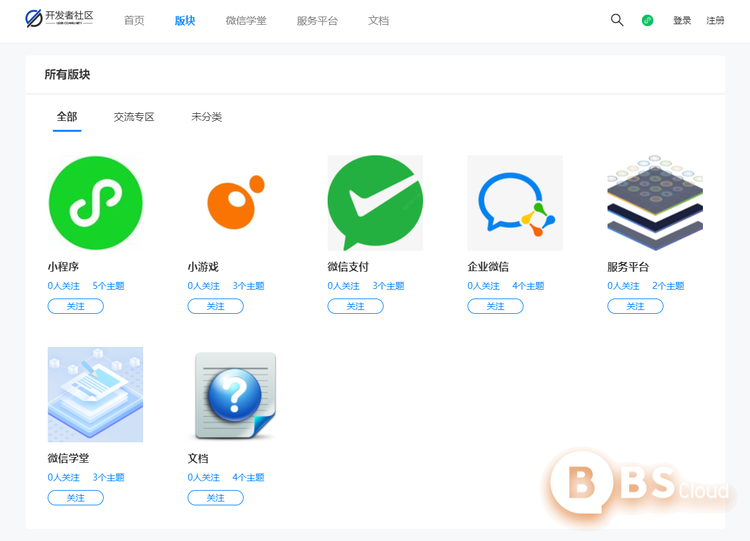Click the 文档 board title below its icon
This screenshot has width=750, height=541.
pos(198,458)
